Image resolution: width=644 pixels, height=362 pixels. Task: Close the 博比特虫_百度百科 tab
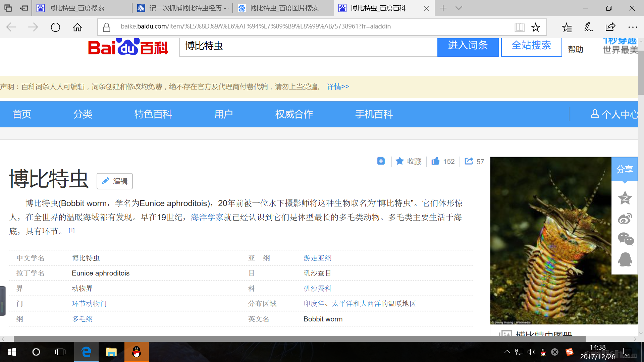tap(426, 8)
